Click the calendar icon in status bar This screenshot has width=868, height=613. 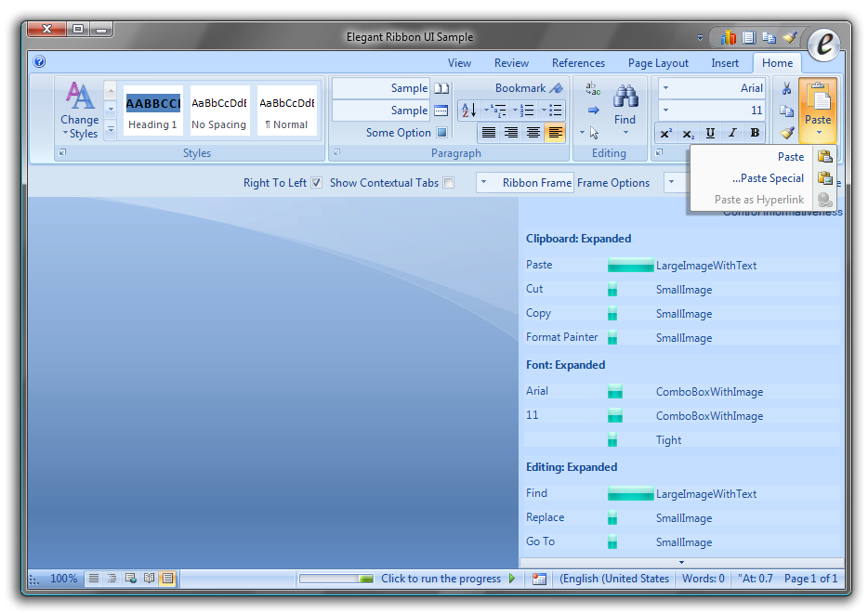click(x=539, y=579)
